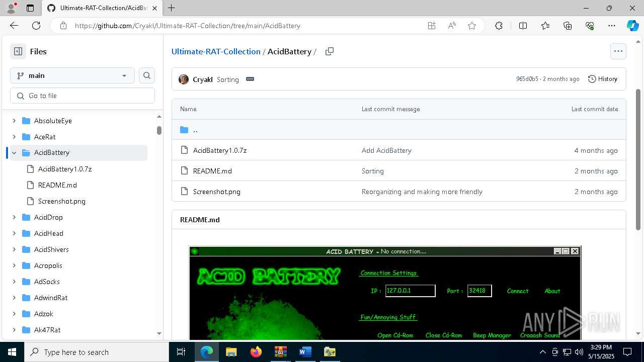
Task: Open Screenshot.png in file table
Action: tap(217, 192)
